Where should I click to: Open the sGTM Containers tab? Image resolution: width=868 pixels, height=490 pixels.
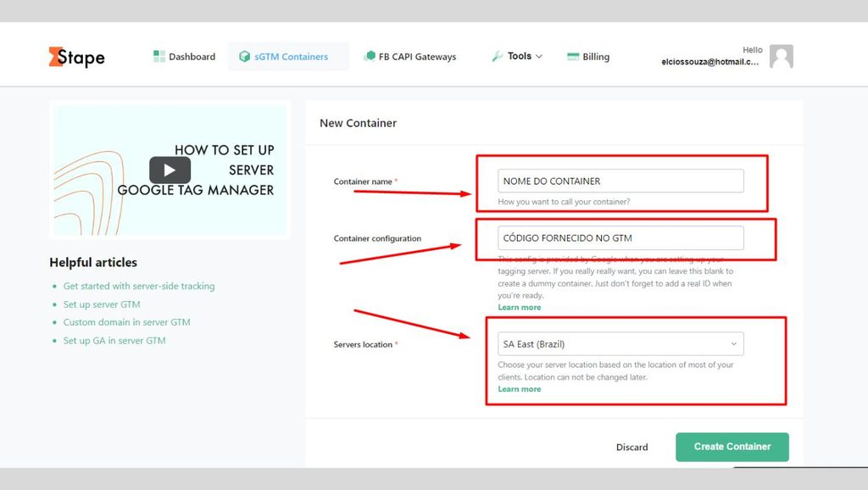click(288, 57)
